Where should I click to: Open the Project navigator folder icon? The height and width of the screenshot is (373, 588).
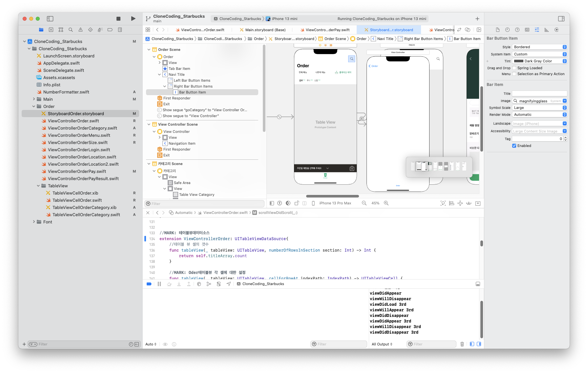click(x=41, y=30)
